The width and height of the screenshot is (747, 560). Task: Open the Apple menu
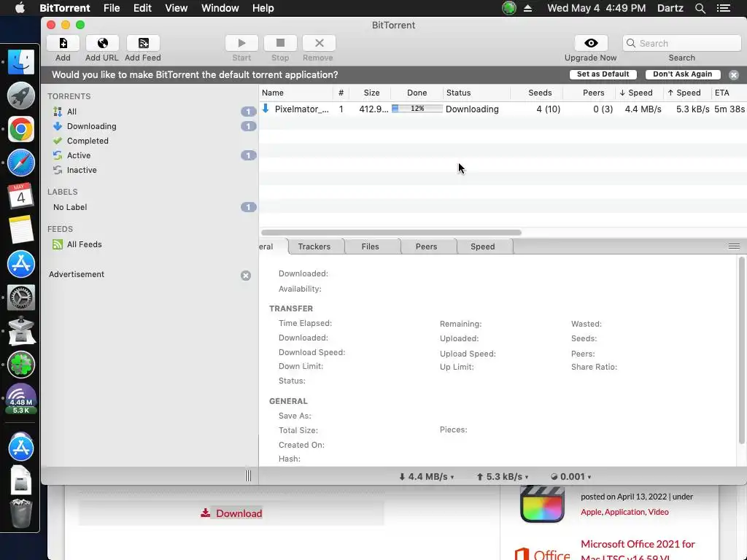20,8
